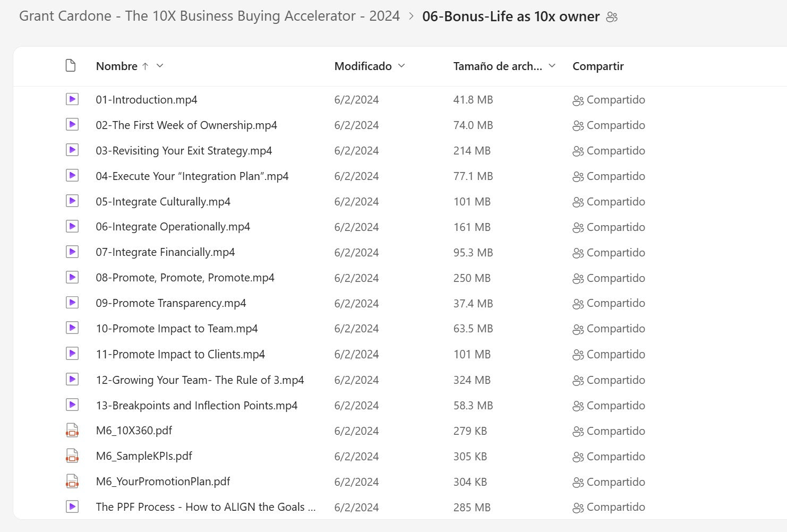This screenshot has height=532, width=787.
Task: Click video icon for 08-Promote, Promote, Promote.mp4
Action: click(x=72, y=278)
